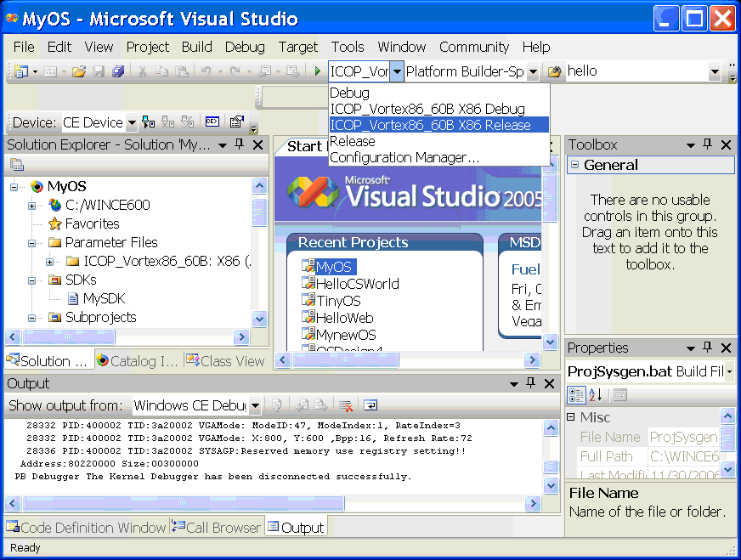Open the Target menu
The height and width of the screenshot is (560, 741).
[297, 47]
